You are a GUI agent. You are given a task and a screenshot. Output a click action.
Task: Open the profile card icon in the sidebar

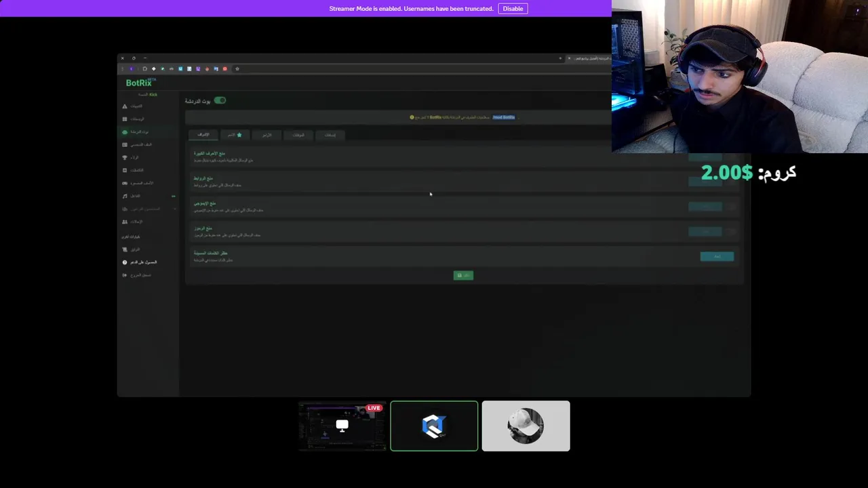click(x=125, y=145)
